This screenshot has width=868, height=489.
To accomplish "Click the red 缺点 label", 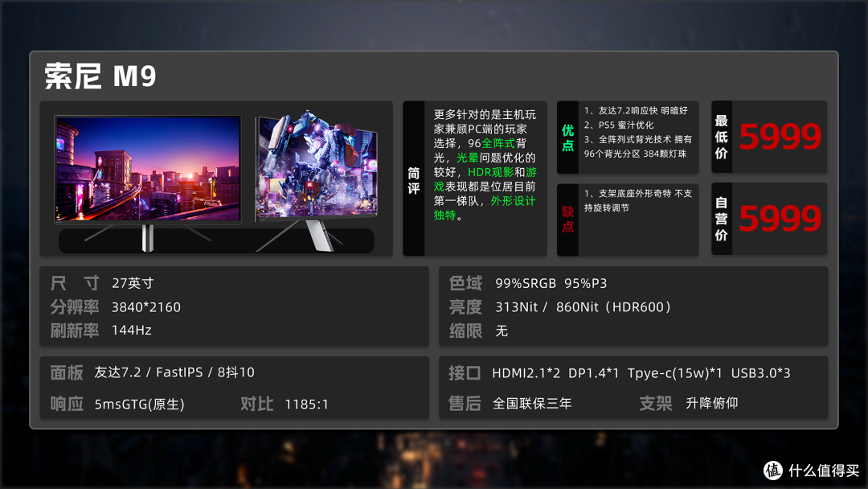I will tap(567, 220).
